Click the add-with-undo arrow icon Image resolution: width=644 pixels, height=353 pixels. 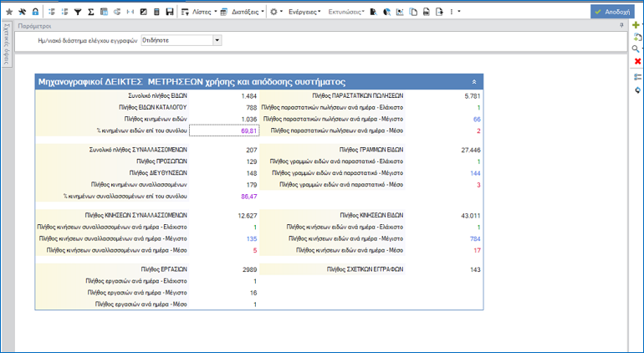(x=637, y=38)
